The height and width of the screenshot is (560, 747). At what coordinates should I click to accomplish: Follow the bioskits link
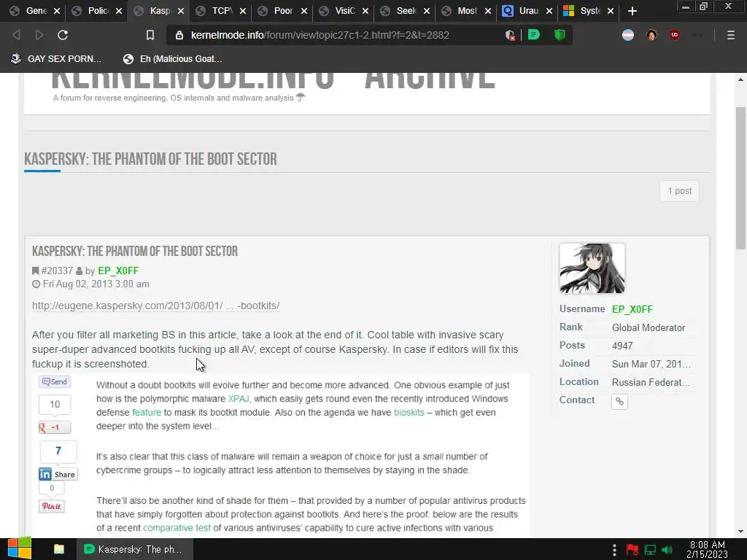coord(409,413)
